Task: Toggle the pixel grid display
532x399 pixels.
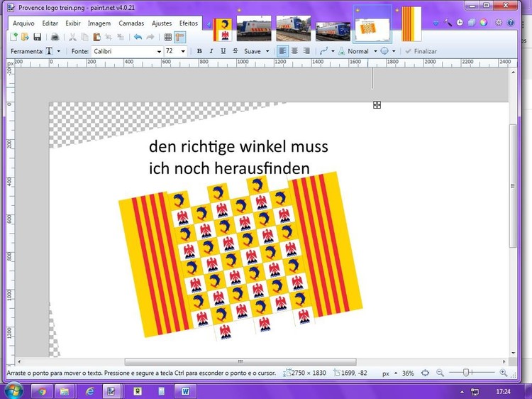Action: (x=168, y=37)
